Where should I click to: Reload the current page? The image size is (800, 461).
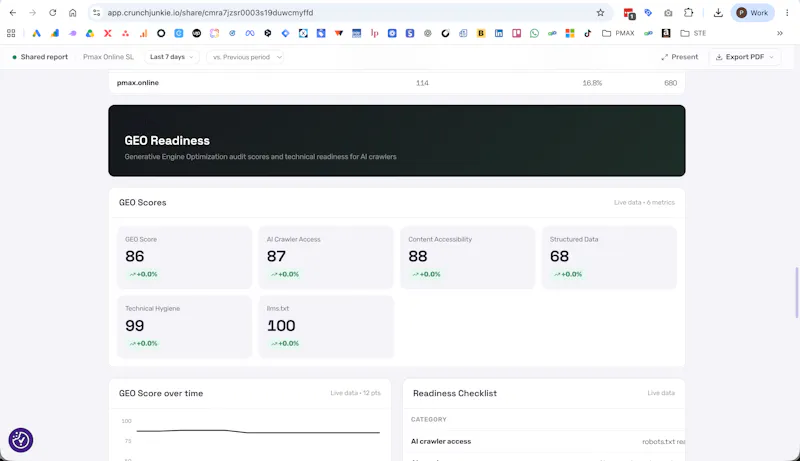click(x=53, y=13)
